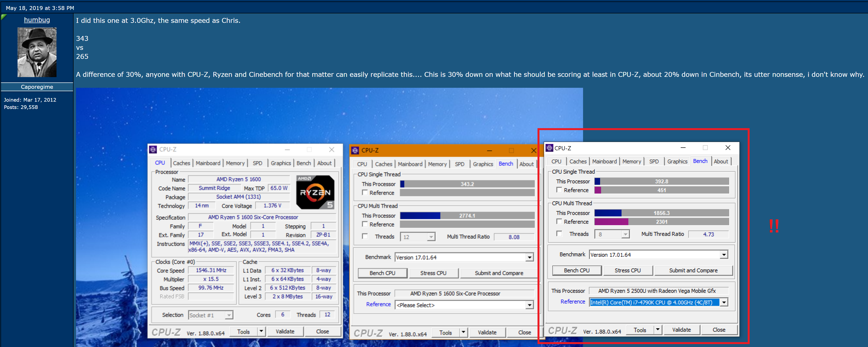The image size is (868, 347).
Task: Close the rightmost CPU-Z window with X
Action: pyautogui.click(x=727, y=148)
